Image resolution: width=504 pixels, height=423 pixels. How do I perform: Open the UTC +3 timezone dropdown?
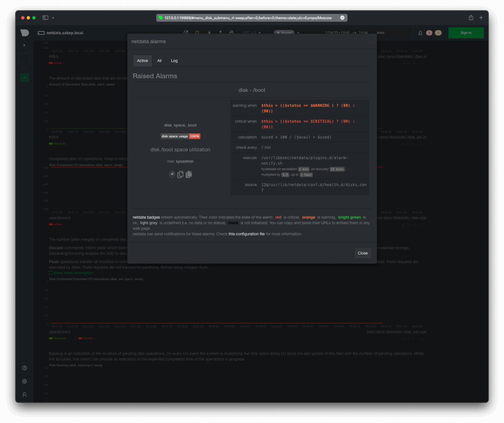coord(250,33)
